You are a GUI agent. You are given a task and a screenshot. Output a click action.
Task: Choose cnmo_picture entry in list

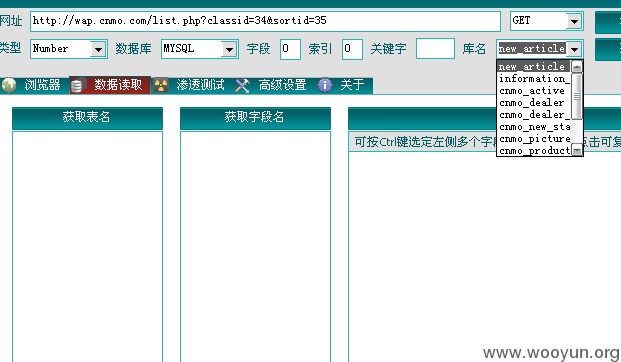point(533,139)
